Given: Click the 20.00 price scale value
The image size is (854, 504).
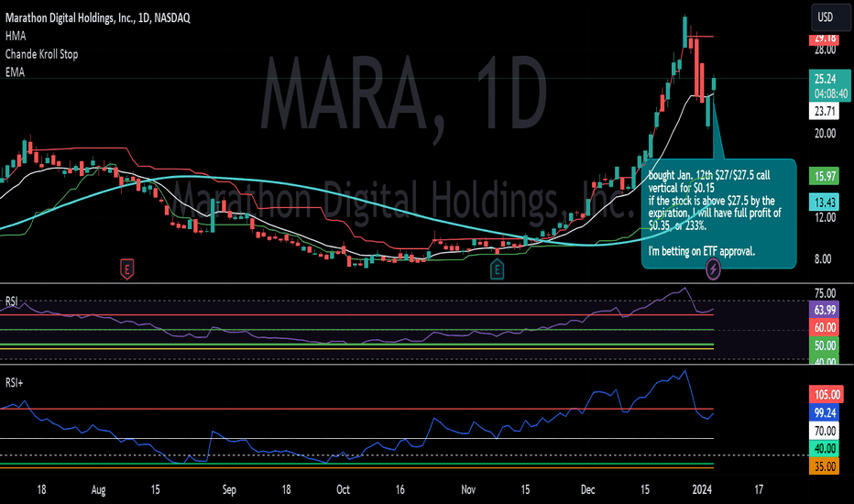Looking at the screenshot, I should (x=825, y=134).
